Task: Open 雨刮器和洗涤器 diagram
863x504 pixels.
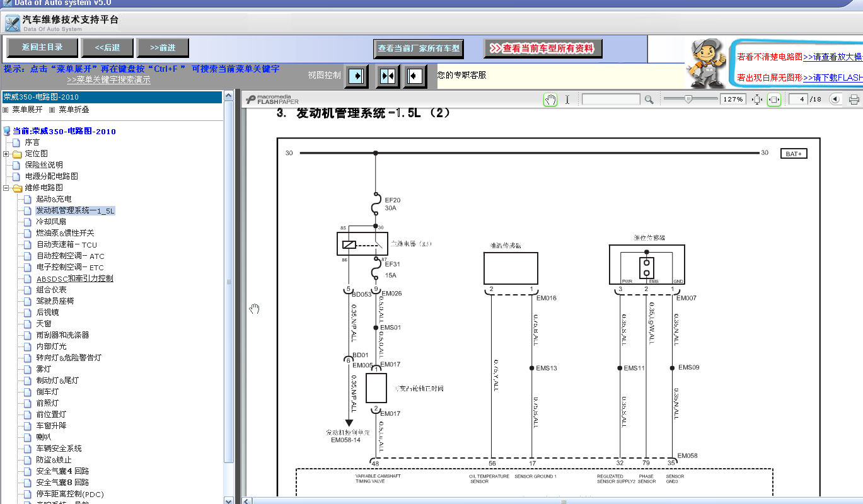Action: tap(62, 335)
